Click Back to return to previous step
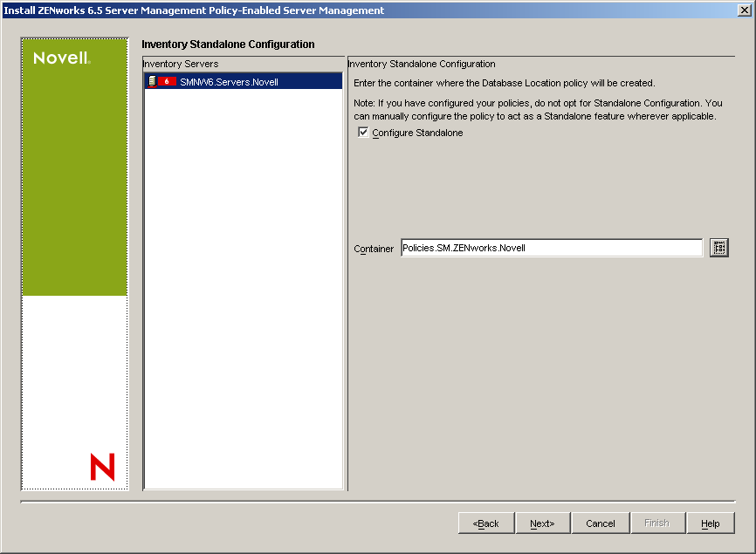756x554 pixels. [486, 523]
